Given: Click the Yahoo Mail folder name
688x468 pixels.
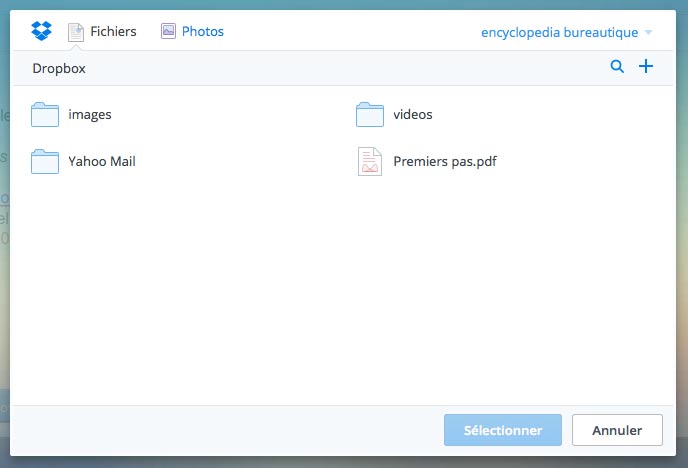Looking at the screenshot, I should click(x=102, y=161).
